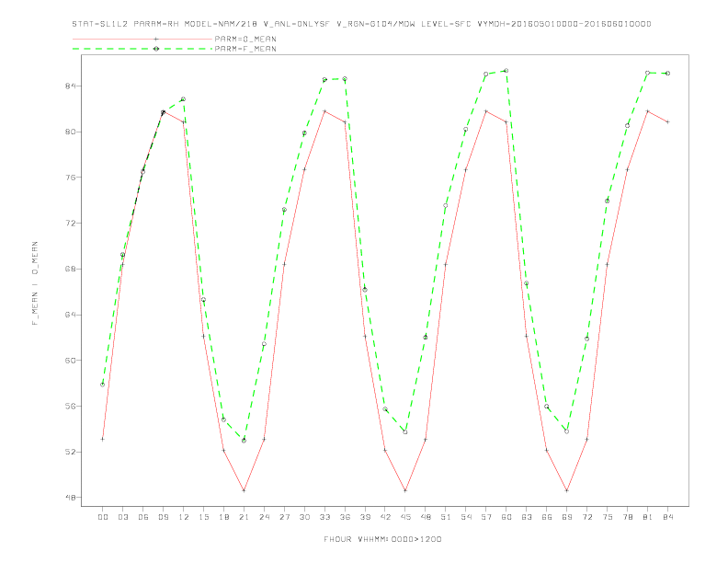Screen dimensions: 728x563
Task: Click the x-axis tick label 48
Action: pos(426,517)
